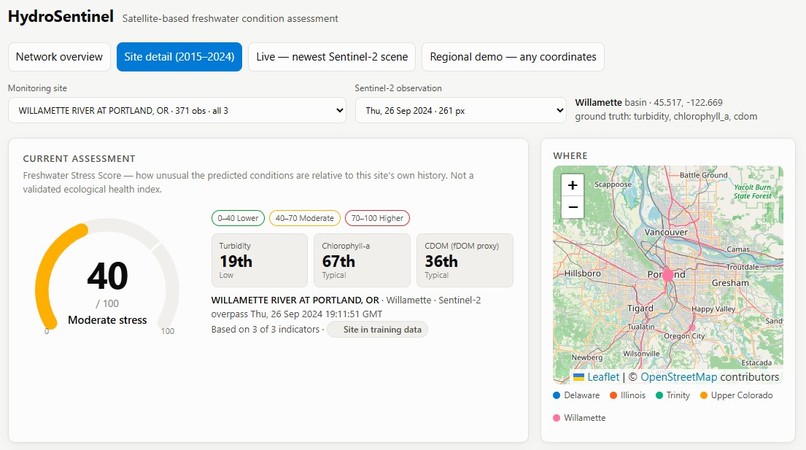The image size is (806, 450).
Task: Expand the Monitoring site dropdown
Action: tap(177, 111)
